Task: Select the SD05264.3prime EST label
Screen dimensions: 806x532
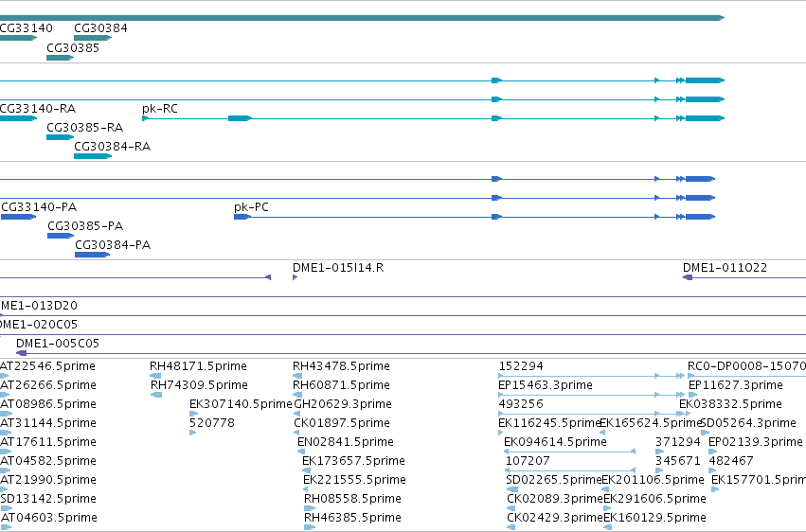Action: coord(748,423)
